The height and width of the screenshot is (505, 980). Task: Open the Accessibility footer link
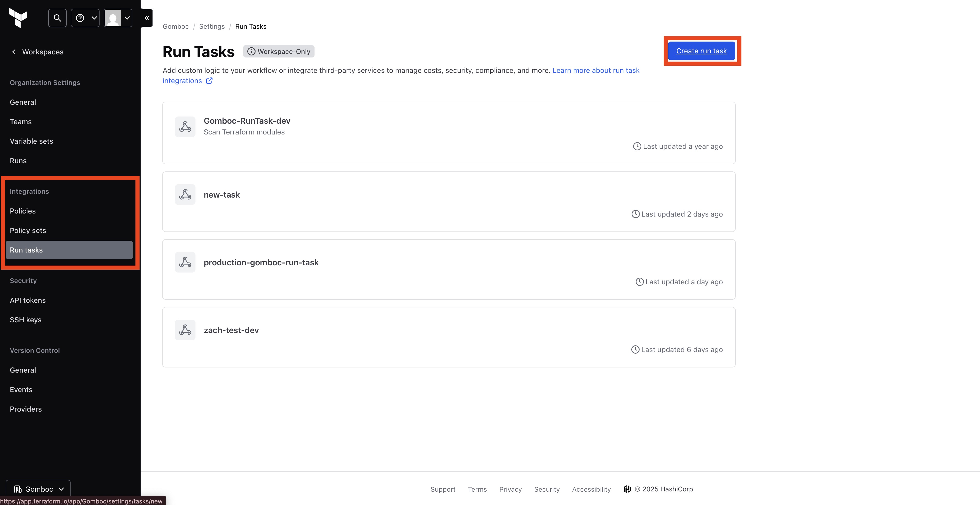[591, 489]
